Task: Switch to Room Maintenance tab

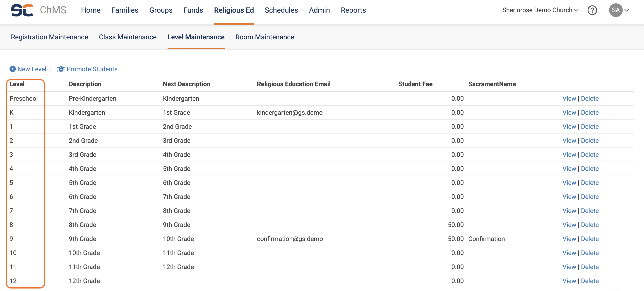Action: coord(264,37)
